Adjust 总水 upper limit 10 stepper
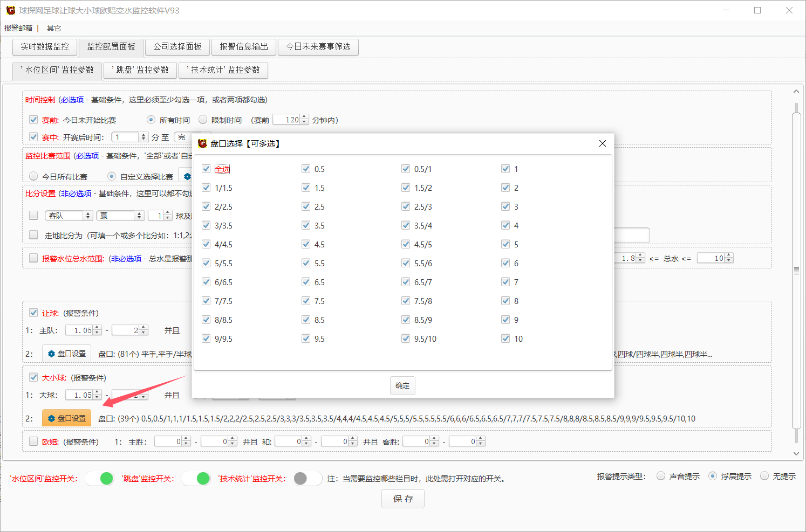 729,258
